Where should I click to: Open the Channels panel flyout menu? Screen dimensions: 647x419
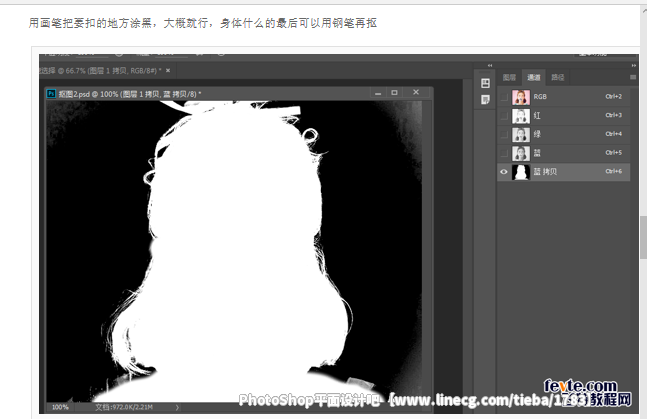pyautogui.click(x=632, y=76)
